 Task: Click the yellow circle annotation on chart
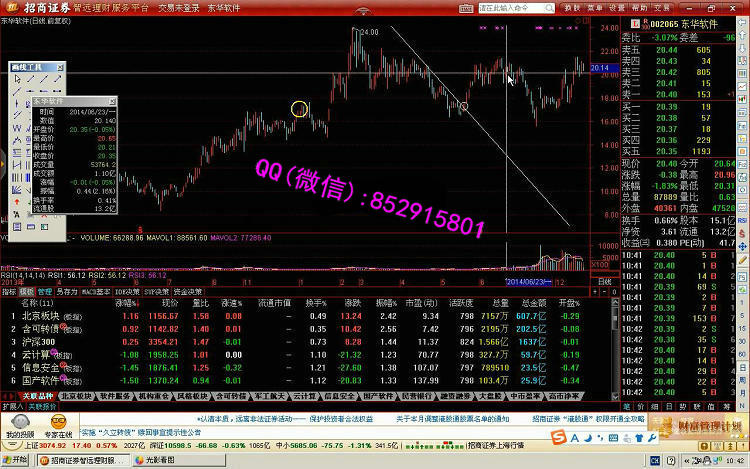(x=299, y=108)
